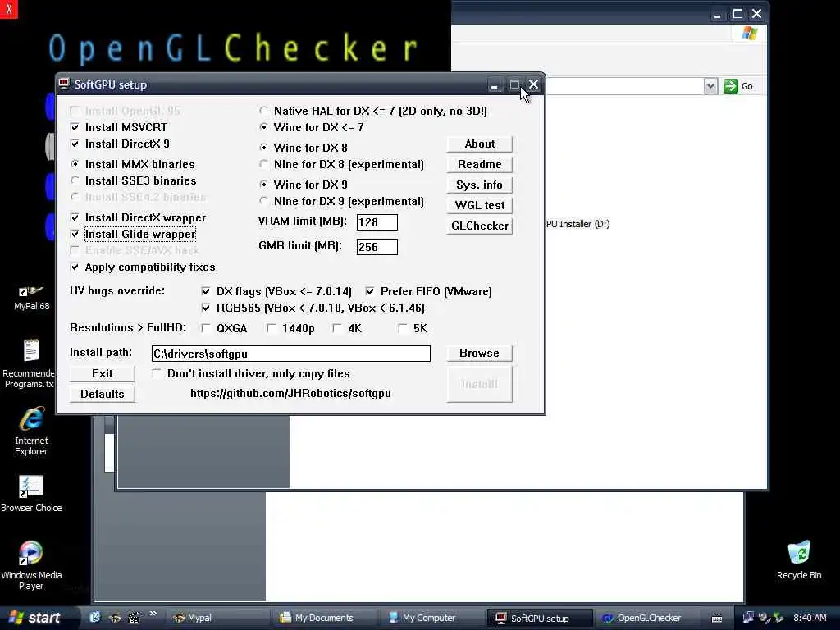Click the Exit button
Screen dimensions: 840x630
(103, 373)
